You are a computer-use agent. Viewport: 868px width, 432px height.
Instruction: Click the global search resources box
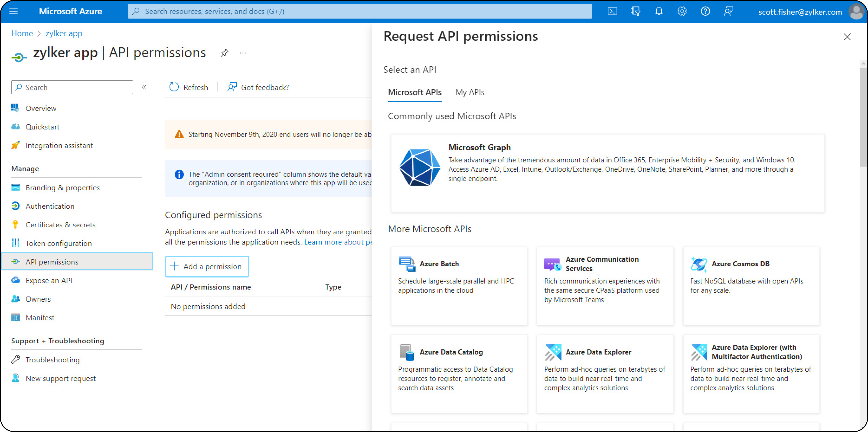[359, 11]
